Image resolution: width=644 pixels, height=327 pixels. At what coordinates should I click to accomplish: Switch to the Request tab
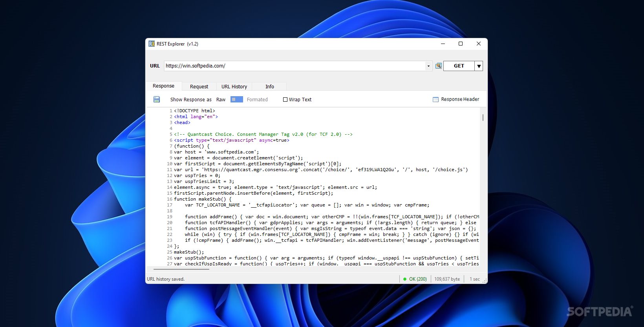(199, 87)
